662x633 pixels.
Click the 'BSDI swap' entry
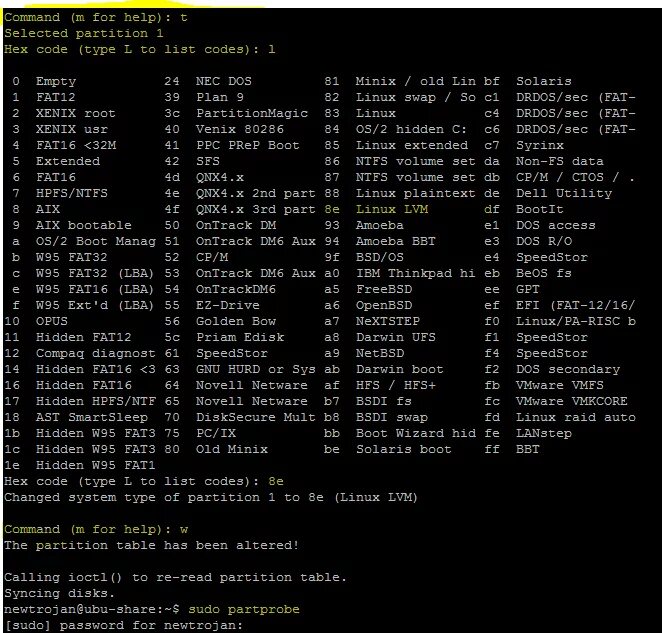point(391,417)
